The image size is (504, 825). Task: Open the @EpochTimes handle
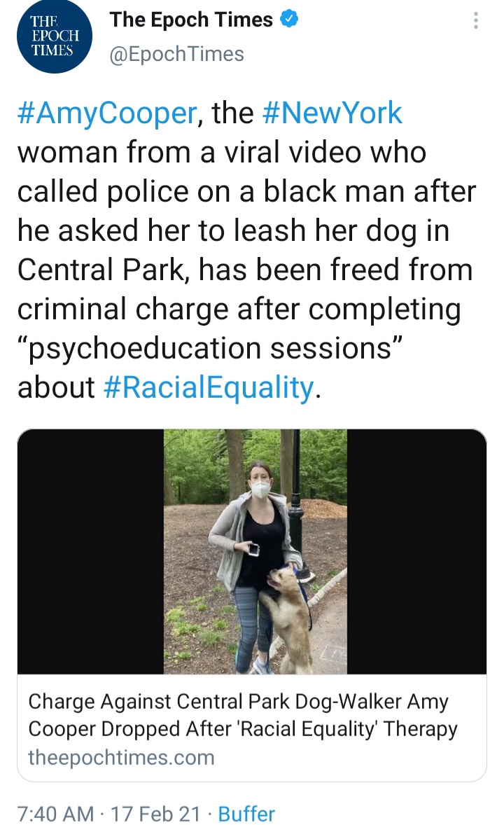[x=177, y=53]
